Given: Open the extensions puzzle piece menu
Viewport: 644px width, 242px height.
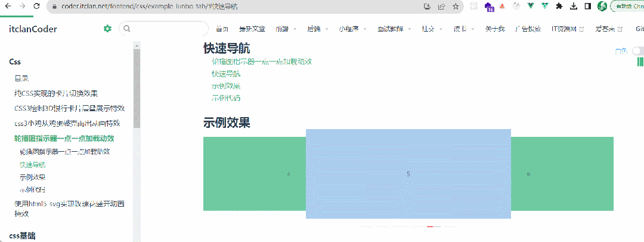Looking at the screenshot, I should coord(559,6).
